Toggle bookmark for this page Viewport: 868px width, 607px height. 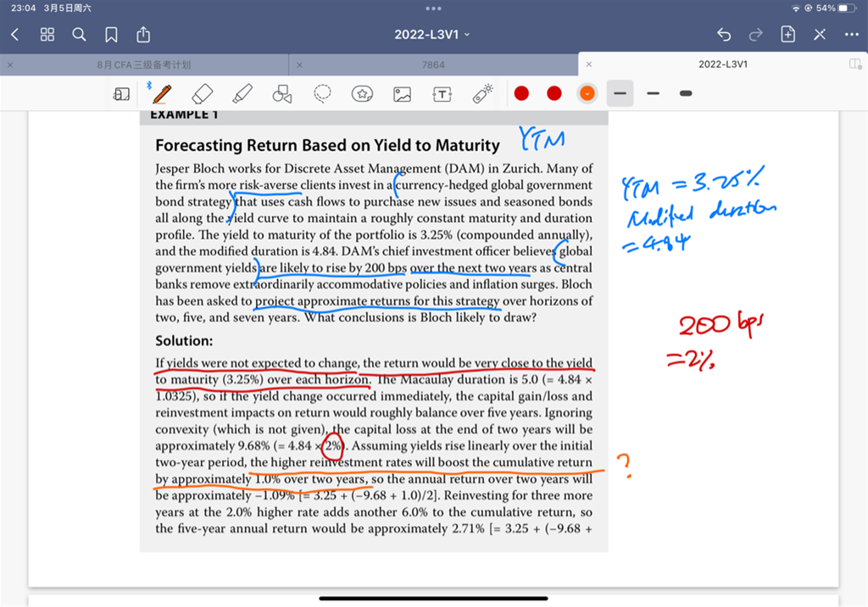coord(111,35)
